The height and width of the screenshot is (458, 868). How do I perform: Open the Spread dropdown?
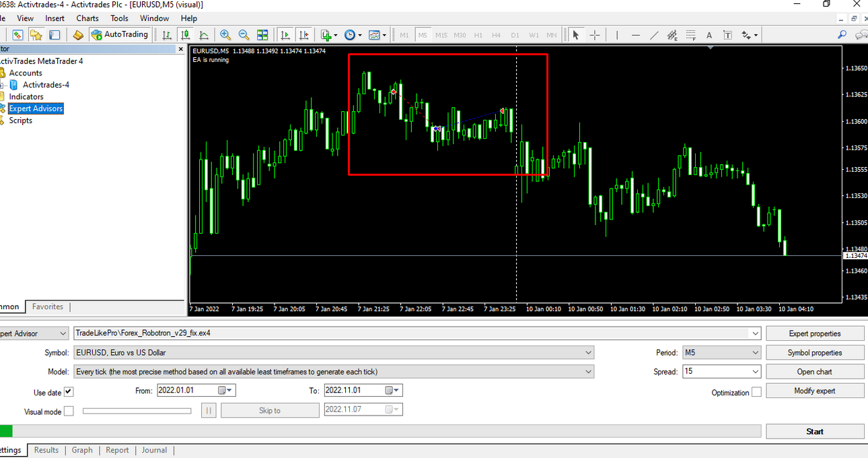click(754, 371)
